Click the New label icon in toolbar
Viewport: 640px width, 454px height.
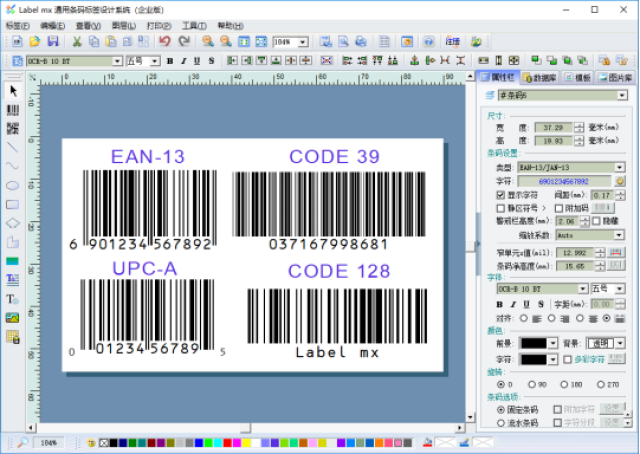tap(17, 41)
